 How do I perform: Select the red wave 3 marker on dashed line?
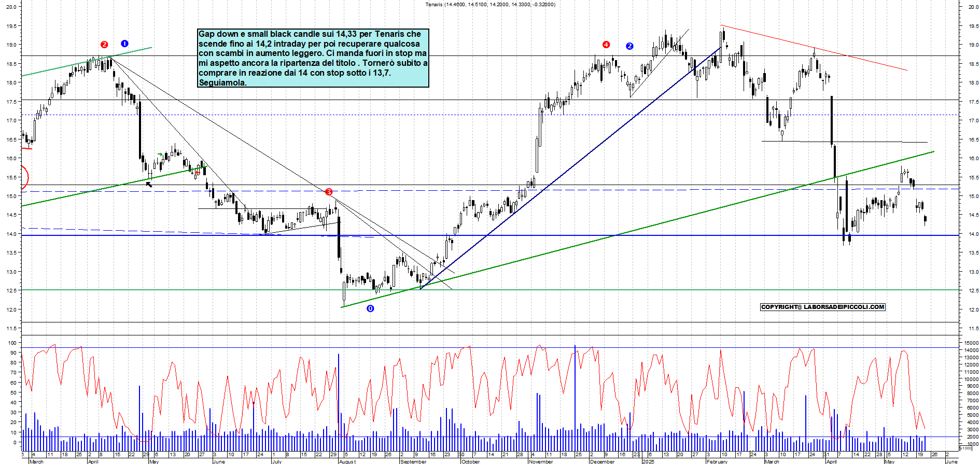(329, 192)
